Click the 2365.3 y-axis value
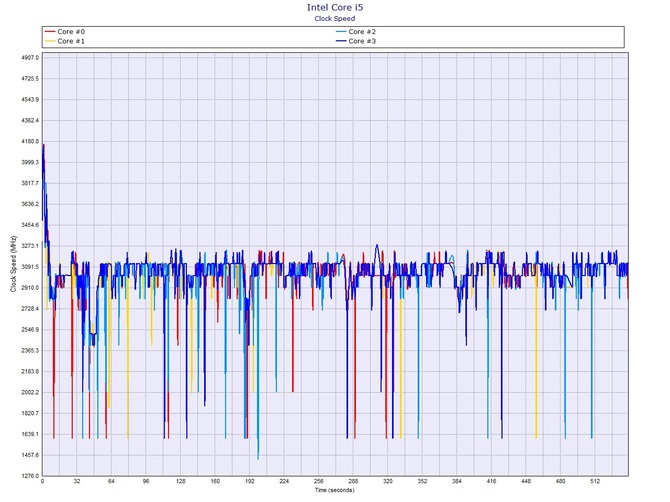Screen dimensions: 670x502 click(x=30, y=351)
